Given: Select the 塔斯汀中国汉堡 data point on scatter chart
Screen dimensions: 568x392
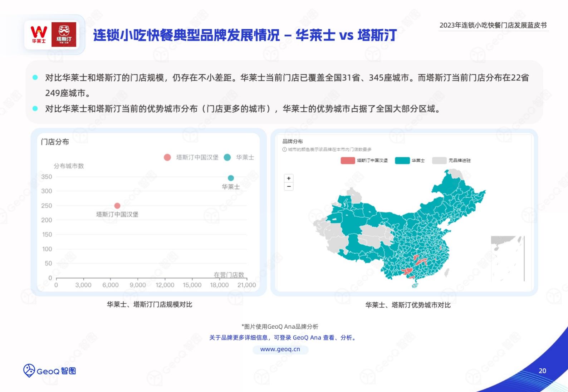Looking at the screenshot, I should click(117, 206).
